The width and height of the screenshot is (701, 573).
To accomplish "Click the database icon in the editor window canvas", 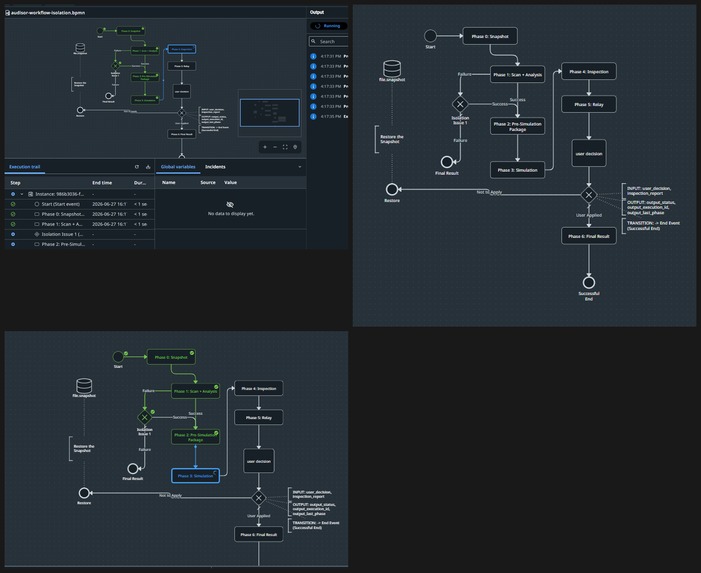I will click(x=80, y=47).
